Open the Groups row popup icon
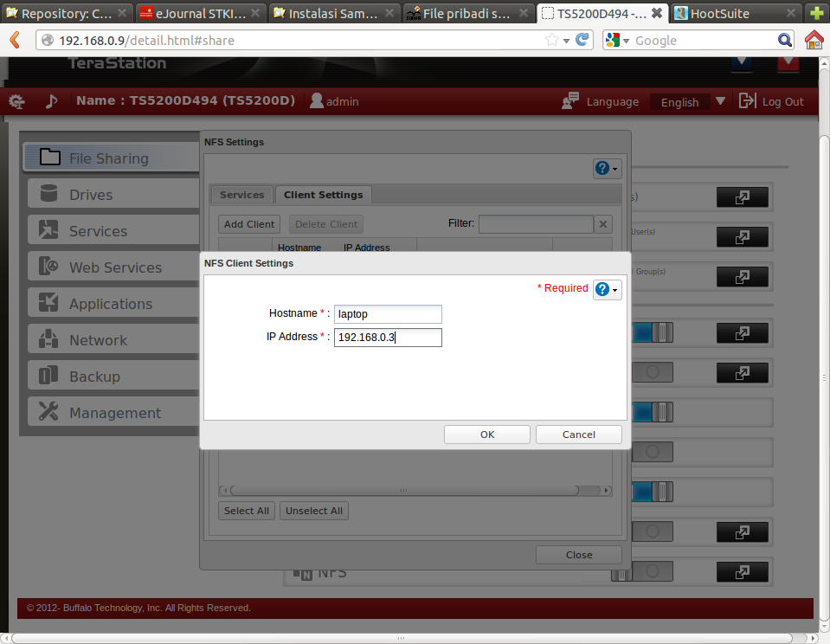Viewport: 830px width, 644px height. [x=742, y=276]
